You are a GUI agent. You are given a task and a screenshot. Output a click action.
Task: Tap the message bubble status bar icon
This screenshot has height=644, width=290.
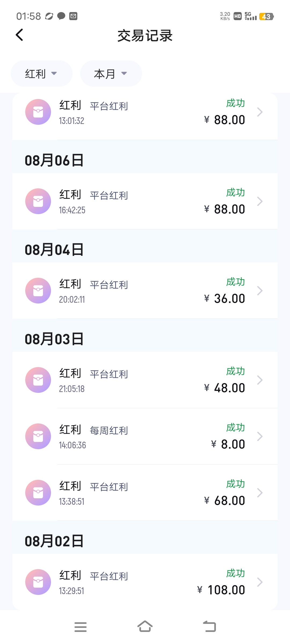[61, 16]
